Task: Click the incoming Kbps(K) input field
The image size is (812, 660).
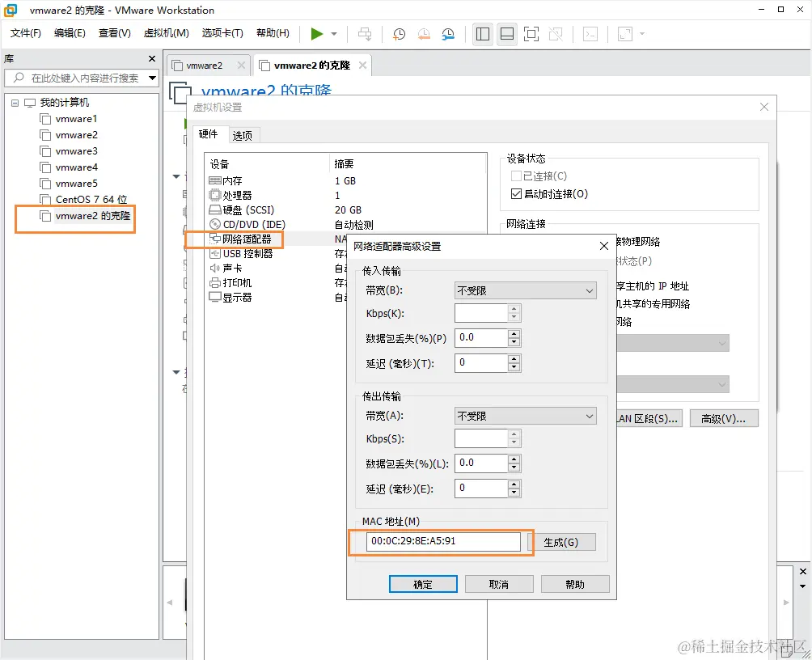Action: click(x=480, y=313)
